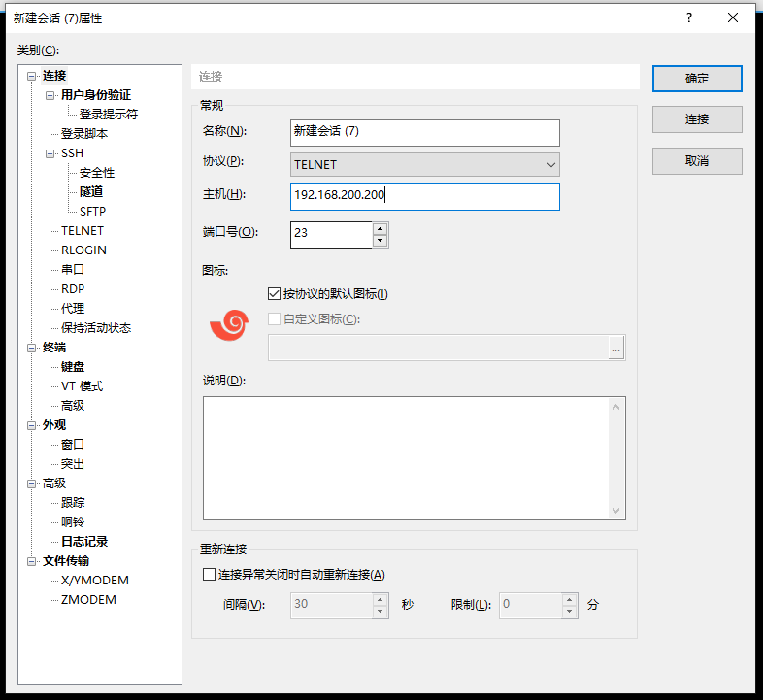Open the 日志记录 category

pyautogui.click(x=84, y=542)
